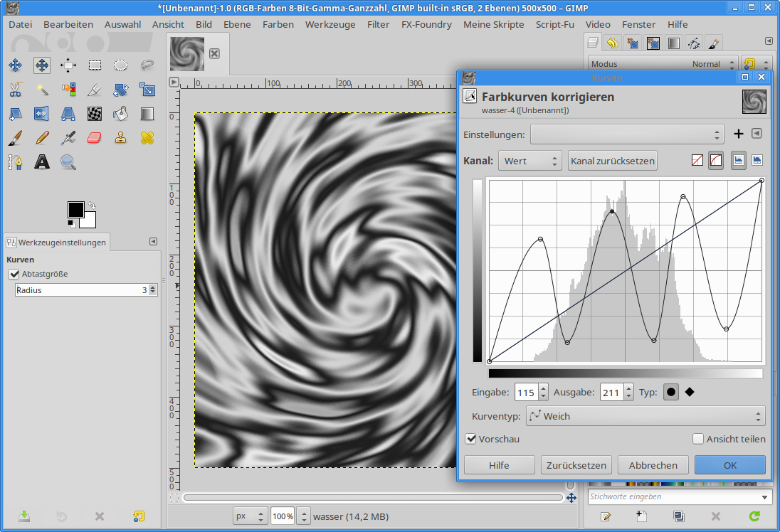
Task: Enable the Ansicht teilen checkbox
Action: click(x=698, y=439)
